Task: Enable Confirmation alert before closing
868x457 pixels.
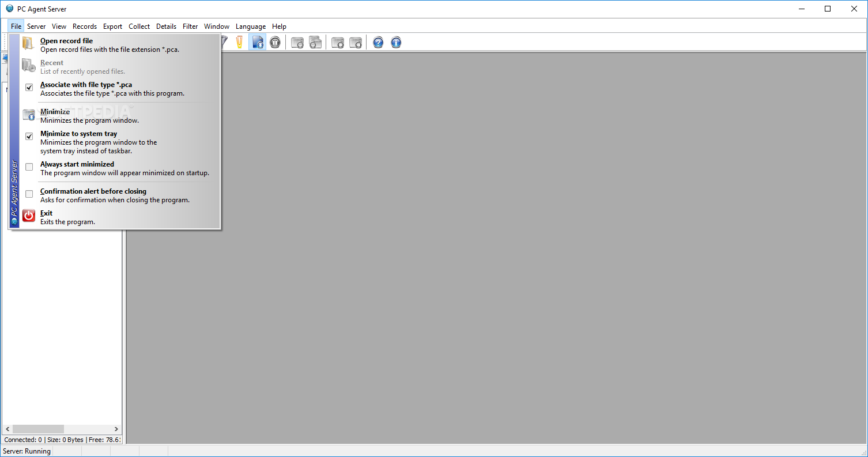Action: (x=29, y=194)
